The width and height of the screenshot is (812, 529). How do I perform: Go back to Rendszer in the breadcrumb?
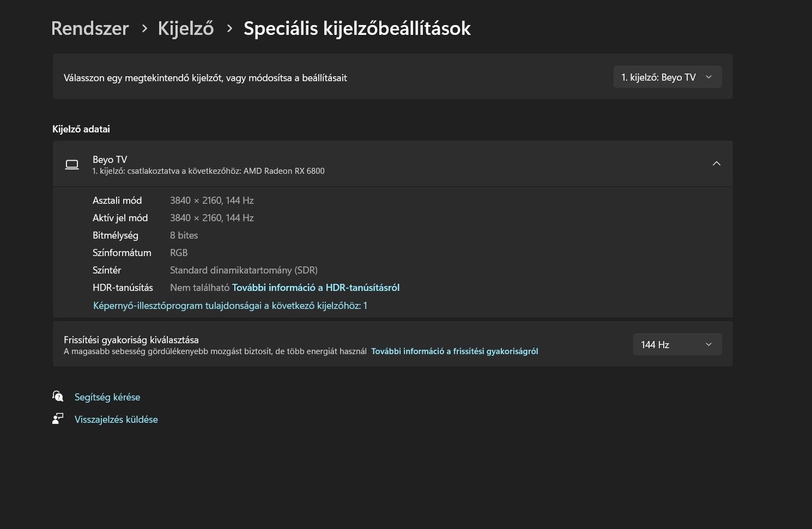(90, 28)
